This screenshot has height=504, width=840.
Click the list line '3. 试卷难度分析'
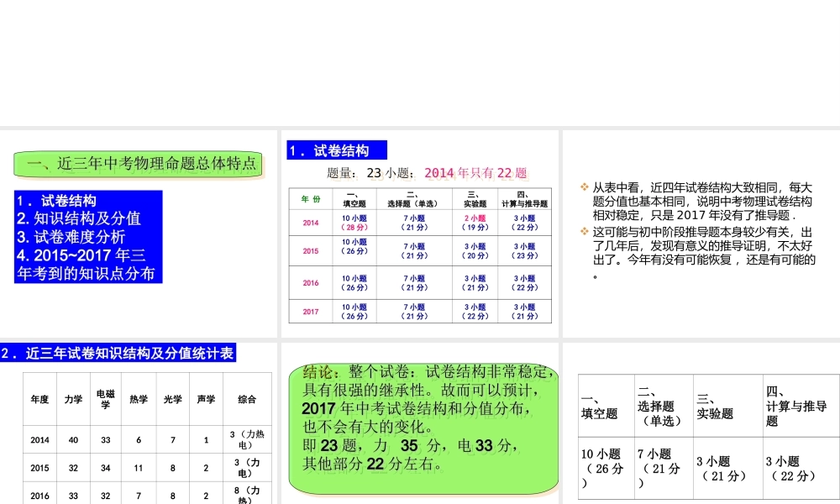coord(71,237)
